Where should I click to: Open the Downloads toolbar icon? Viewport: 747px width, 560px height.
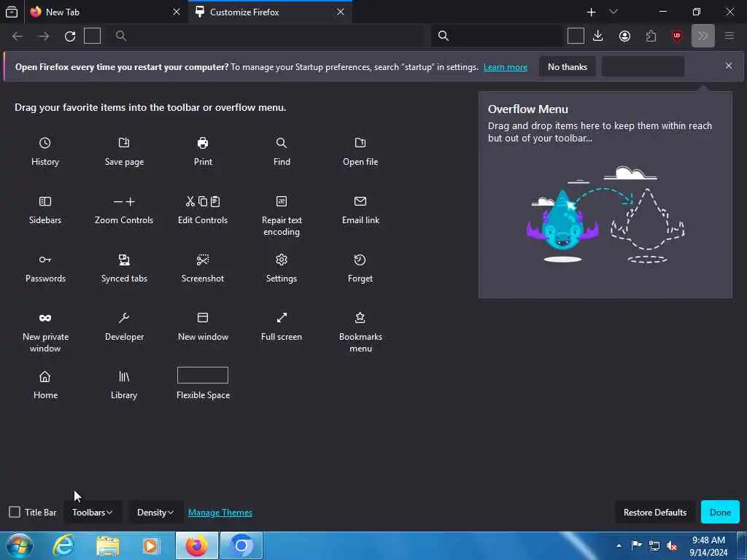pyautogui.click(x=598, y=36)
